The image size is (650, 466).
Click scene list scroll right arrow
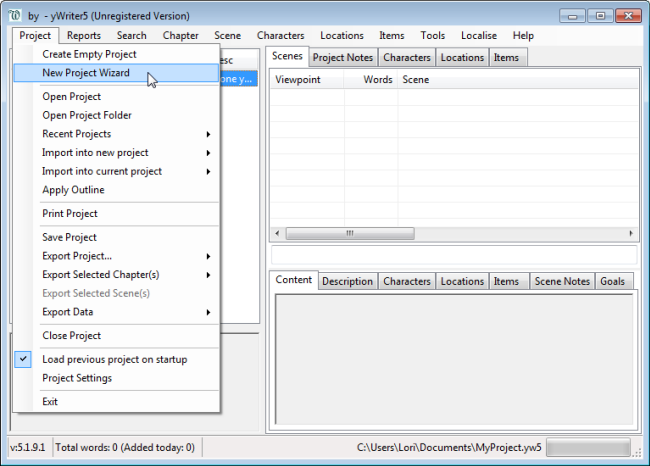(631, 233)
